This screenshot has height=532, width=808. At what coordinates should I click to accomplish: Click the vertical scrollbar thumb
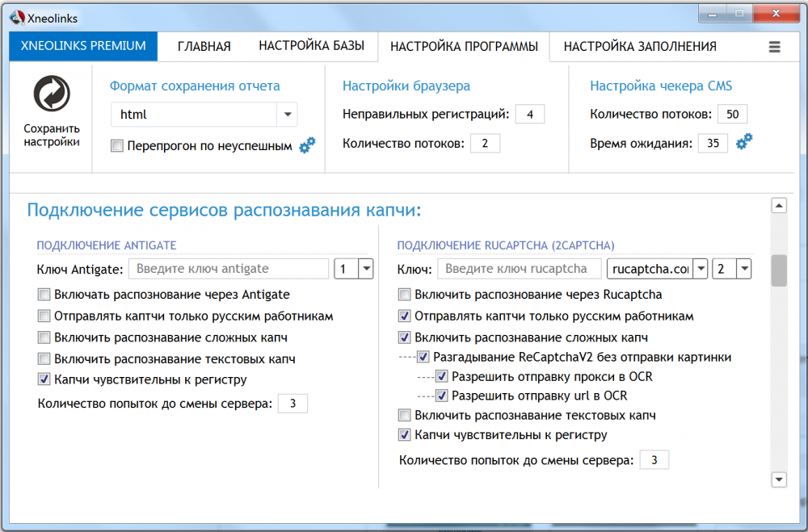pos(779,270)
